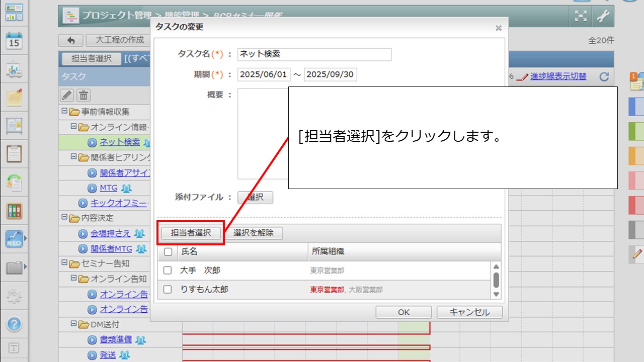Check the box for 大手 次郎
This screenshot has width=644, height=362.
(168, 270)
